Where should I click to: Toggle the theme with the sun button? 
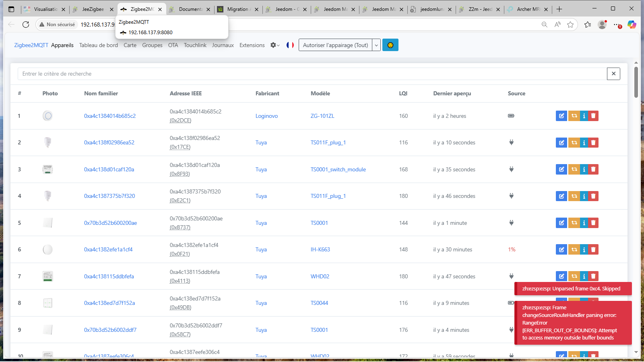pyautogui.click(x=390, y=45)
